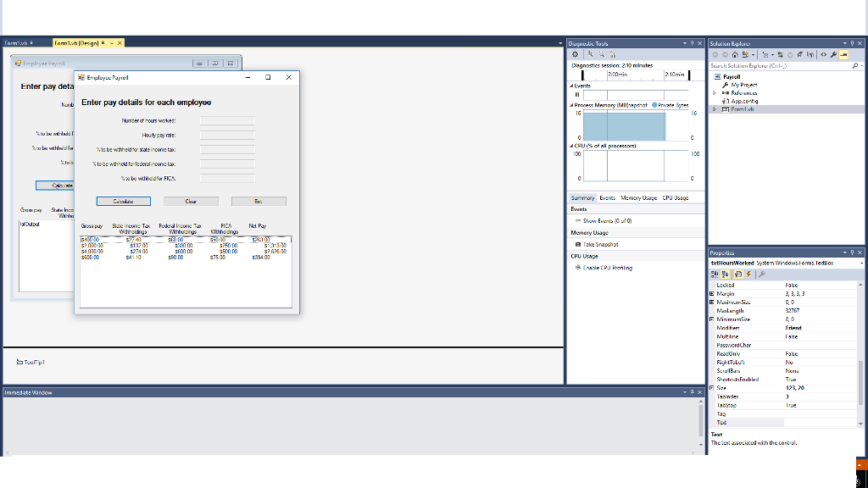Collapse the Process Memory section
This screenshot has height=488, width=868.
pyautogui.click(x=571, y=105)
